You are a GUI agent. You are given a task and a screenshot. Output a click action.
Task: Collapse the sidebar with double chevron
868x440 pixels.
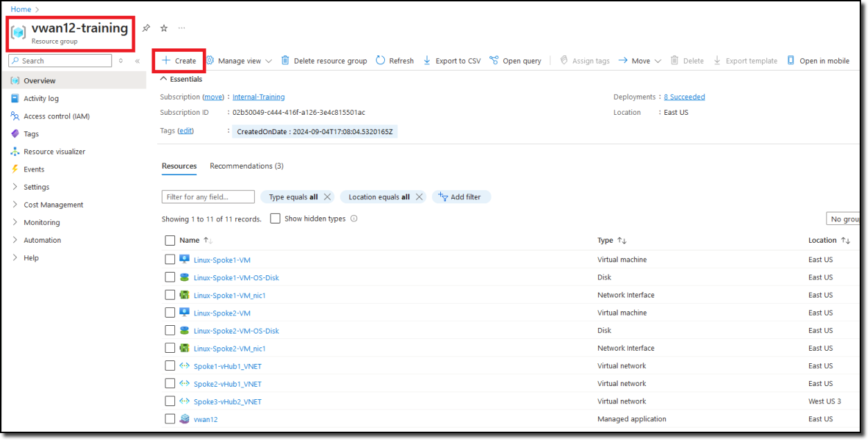click(x=137, y=61)
